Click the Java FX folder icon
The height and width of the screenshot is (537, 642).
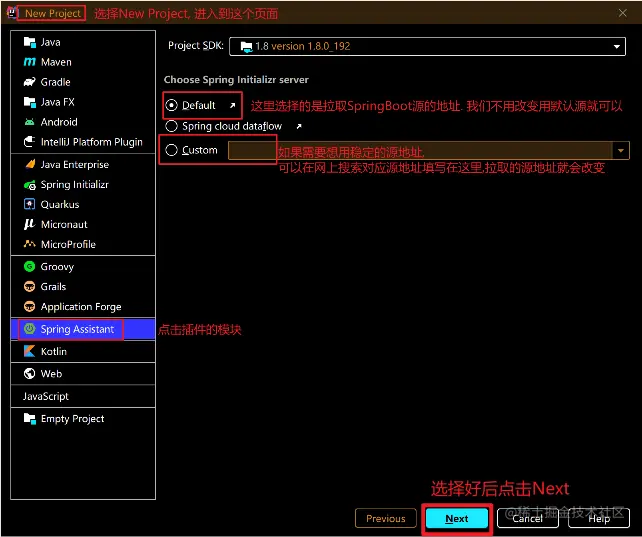[29, 102]
